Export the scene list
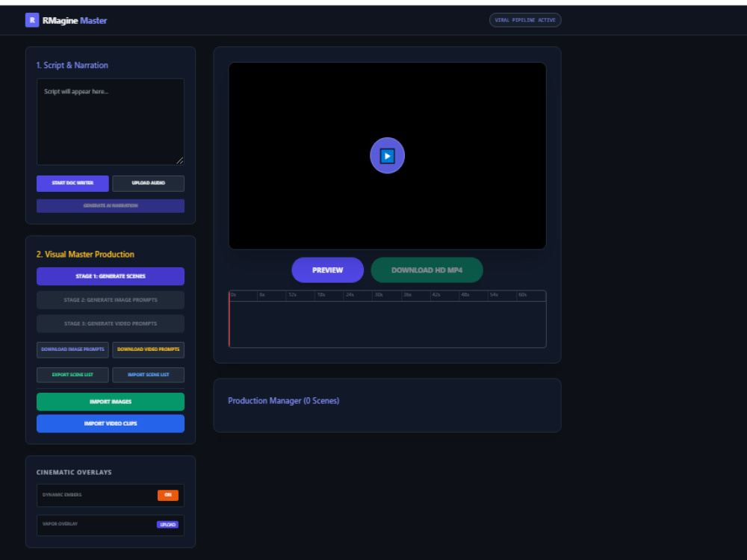 (72, 375)
